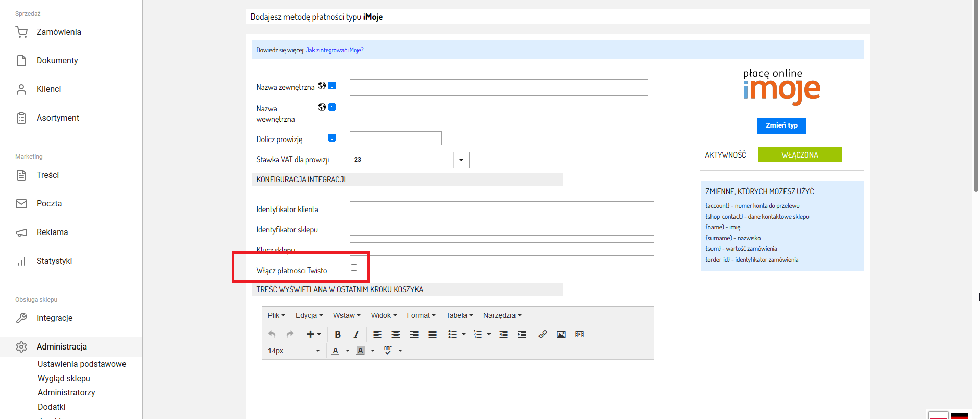
Task: Click the spellcheck ABC icon
Action: 388,351
